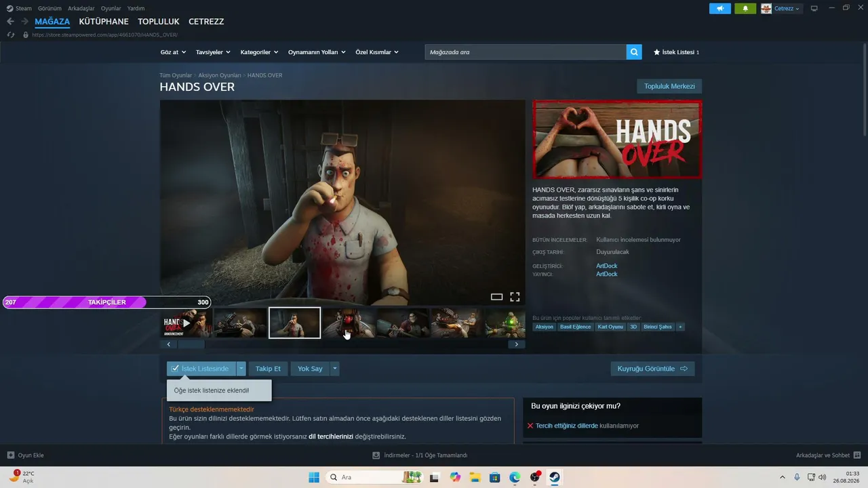Click the Windows taskbar Ara search box

click(373, 477)
